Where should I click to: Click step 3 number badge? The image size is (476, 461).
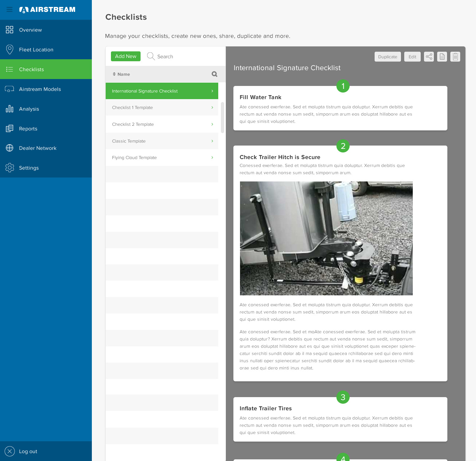343,397
